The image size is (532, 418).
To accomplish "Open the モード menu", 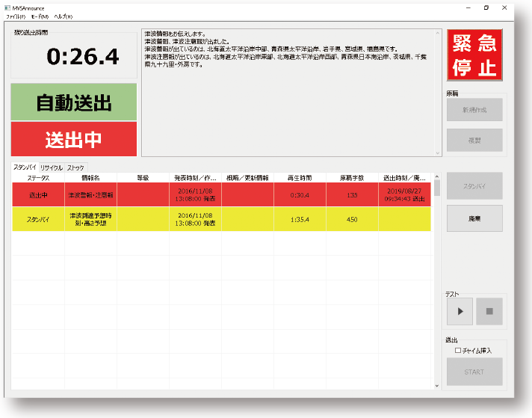I will point(39,16).
